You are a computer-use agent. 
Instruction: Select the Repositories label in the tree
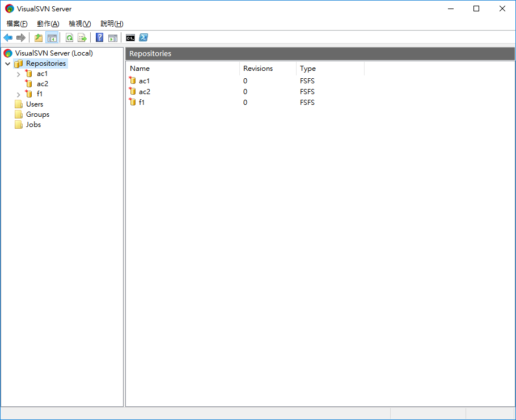coord(46,63)
